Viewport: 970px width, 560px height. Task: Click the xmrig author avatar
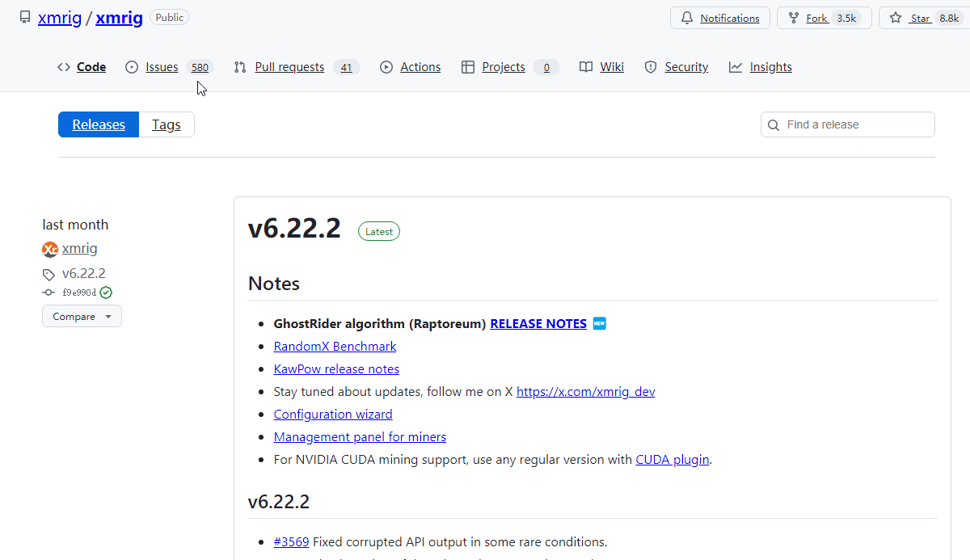click(50, 249)
